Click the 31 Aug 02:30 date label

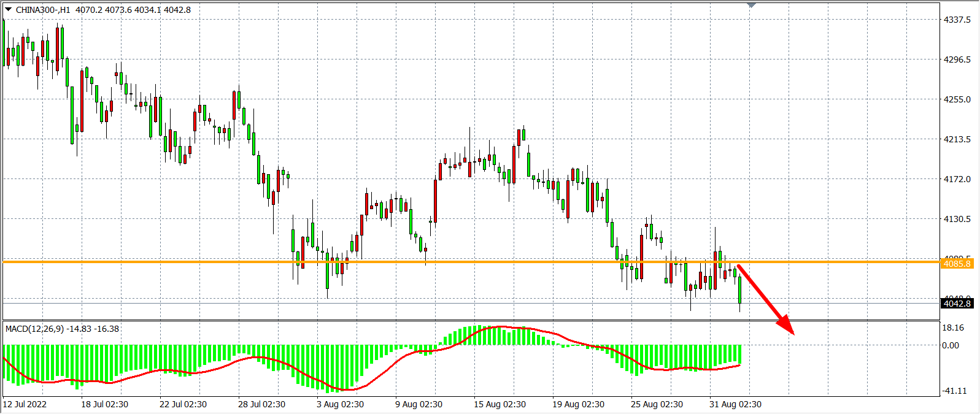[735, 404]
